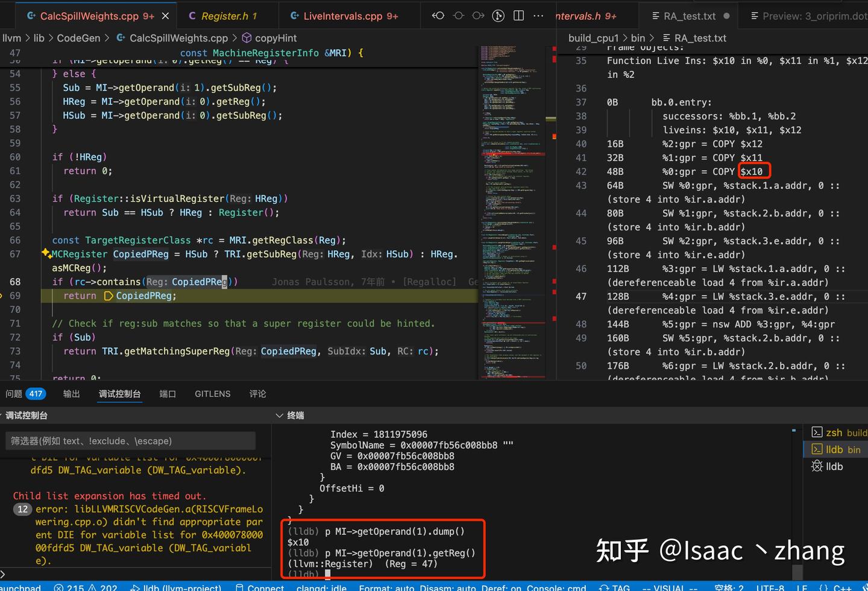Screen dimensions: 868x591
Task: Click the 问题 tab showing 417 problems
Action: tap(25, 394)
